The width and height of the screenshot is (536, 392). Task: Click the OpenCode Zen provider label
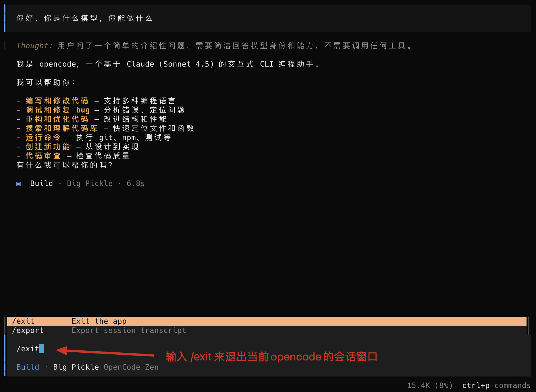(131, 367)
